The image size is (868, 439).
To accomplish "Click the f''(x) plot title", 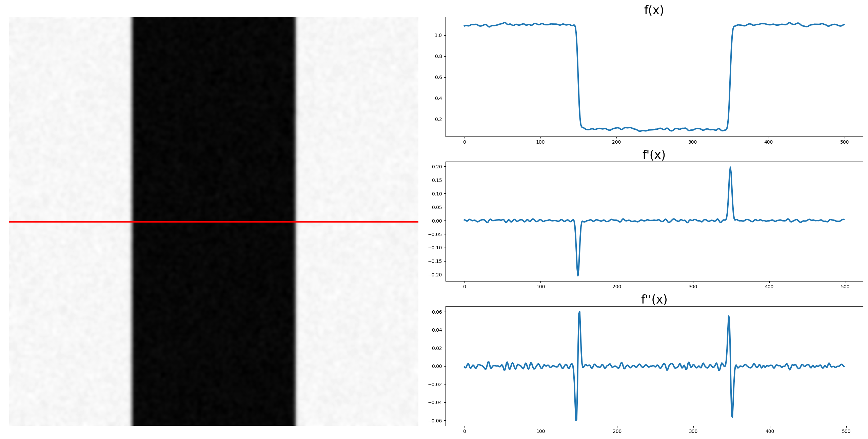I will click(654, 299).
